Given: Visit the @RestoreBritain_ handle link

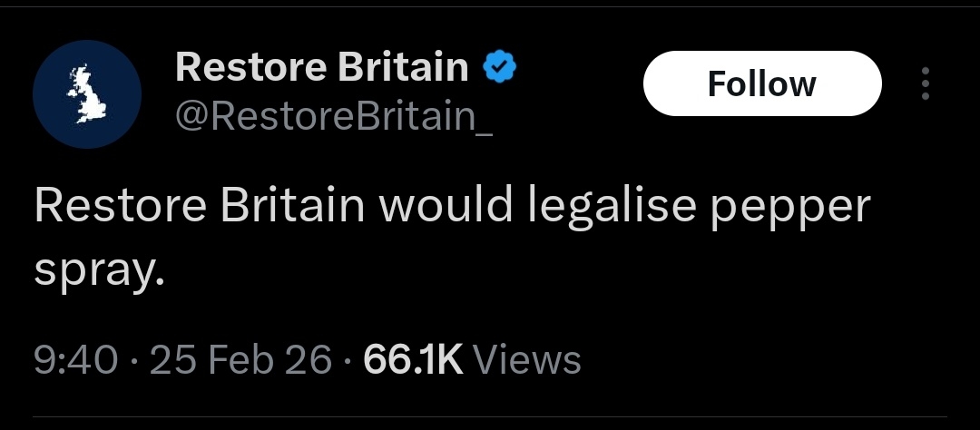Looking at the screenshot, I should (x=333, y=118).
